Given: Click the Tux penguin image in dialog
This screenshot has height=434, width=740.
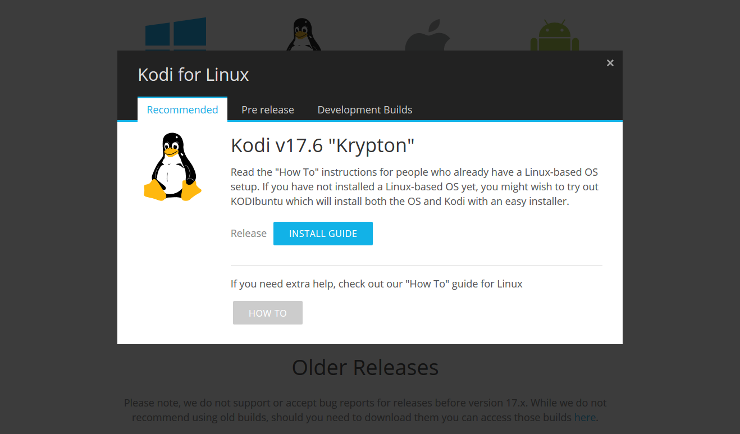Looking at the screenshot, I should [172, 167].
